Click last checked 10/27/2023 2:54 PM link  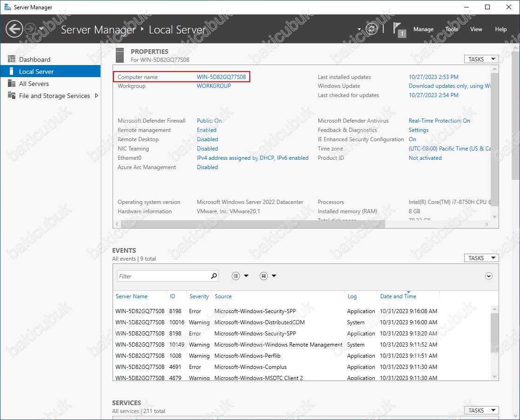[x=433, y=95]
